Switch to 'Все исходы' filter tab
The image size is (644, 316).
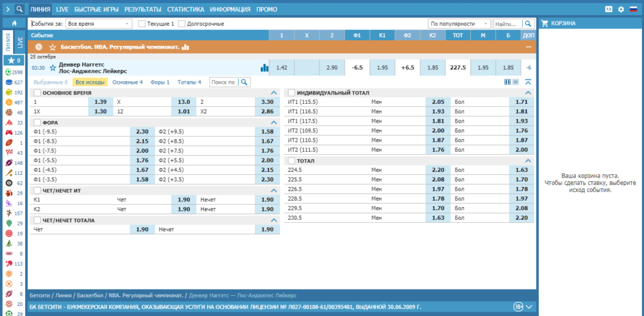[90, 82]
